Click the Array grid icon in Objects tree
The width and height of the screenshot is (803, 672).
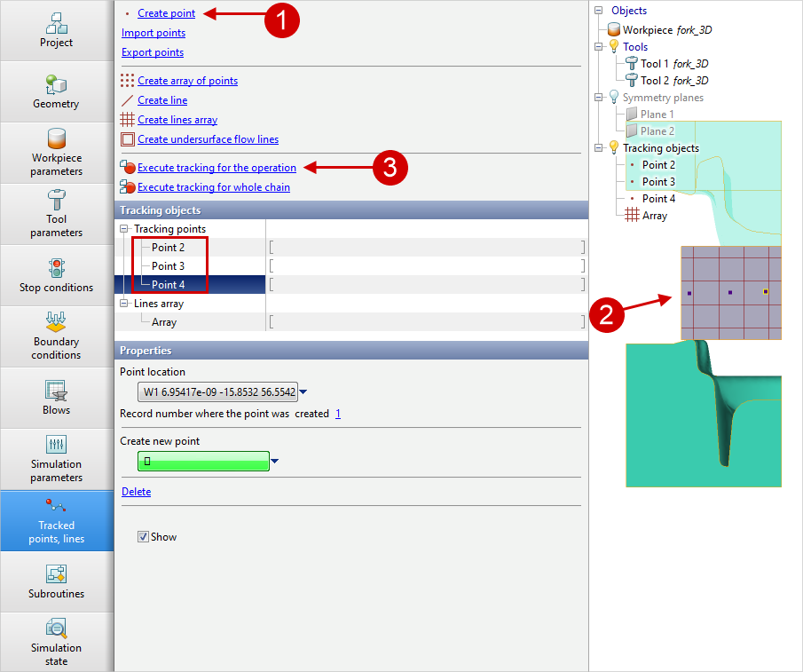[x=632, y=216]
